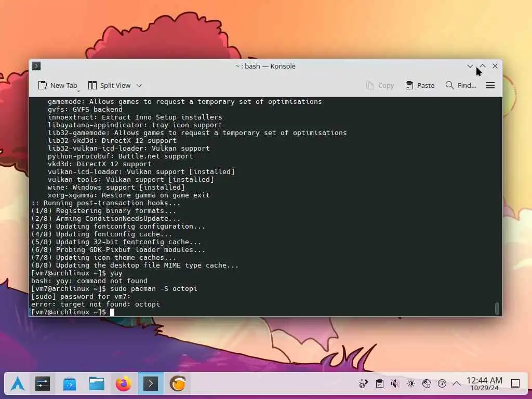Click the 'lib32-vkd3d: DirectX 12 support' line

pyautogui.click(x=112, y=140)
